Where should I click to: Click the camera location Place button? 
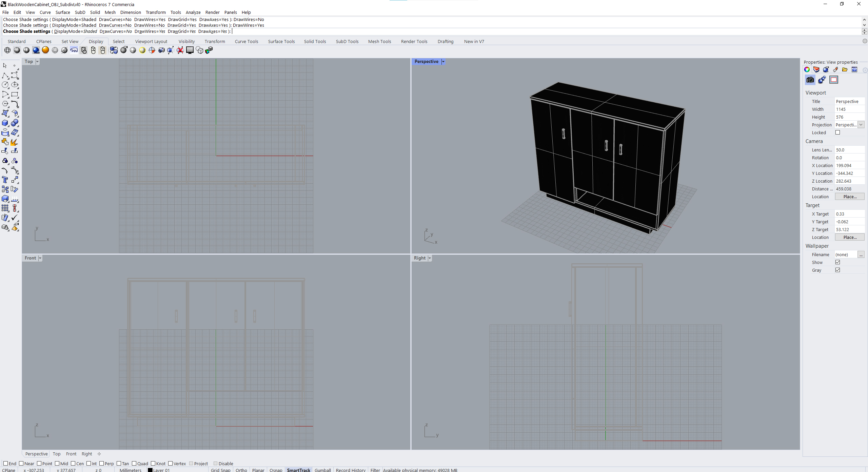point(849,197)
